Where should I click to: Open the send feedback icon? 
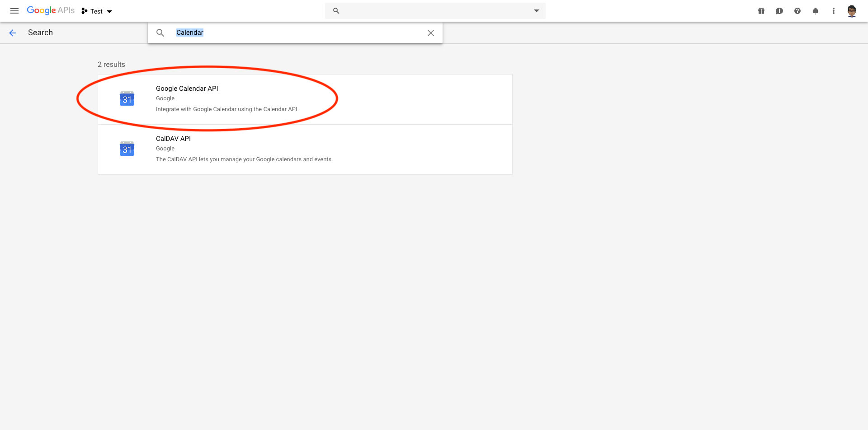point(779,11)
